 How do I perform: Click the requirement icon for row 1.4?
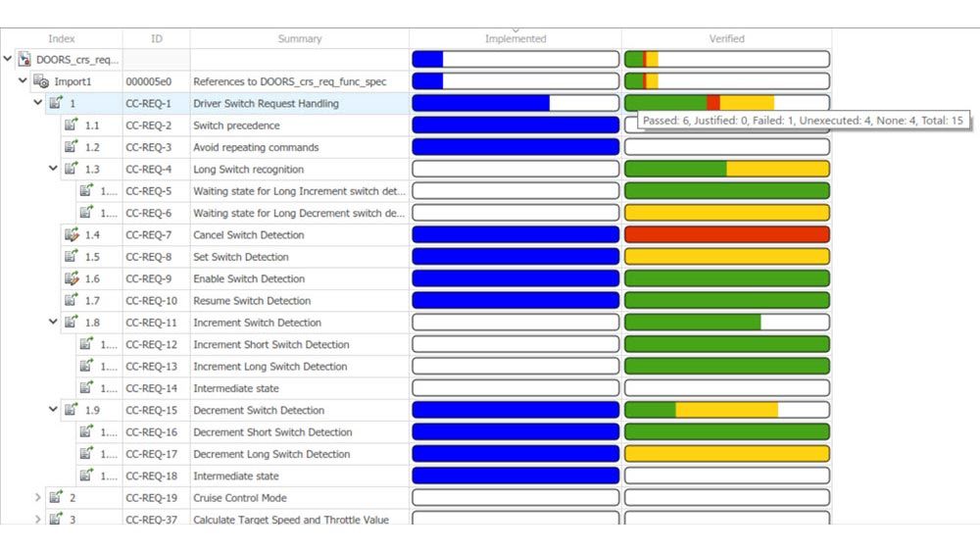pos(71,235)
